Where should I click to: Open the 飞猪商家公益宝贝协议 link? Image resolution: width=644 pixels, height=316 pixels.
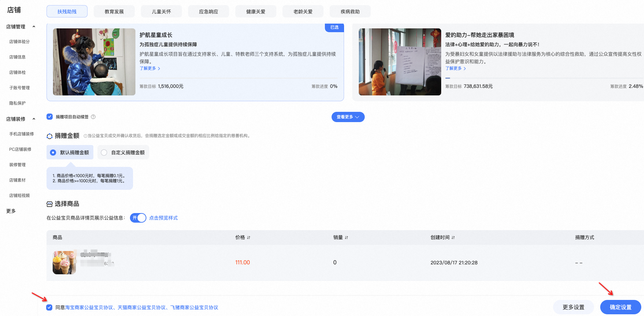tap(194, 307)
